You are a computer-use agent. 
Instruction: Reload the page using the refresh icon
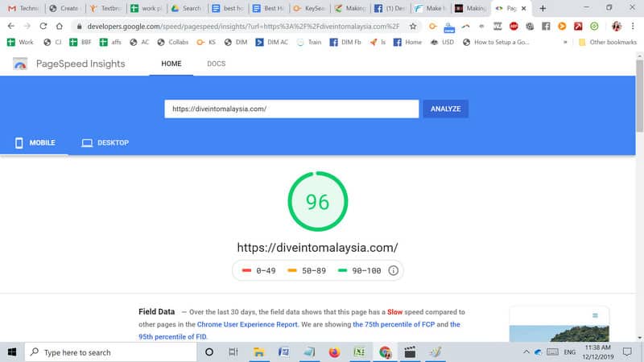click(x=44, y=26)
